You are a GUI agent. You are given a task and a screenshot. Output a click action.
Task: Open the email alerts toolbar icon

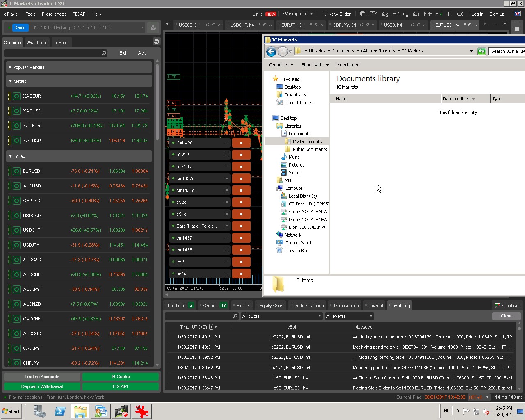(428, 14)
